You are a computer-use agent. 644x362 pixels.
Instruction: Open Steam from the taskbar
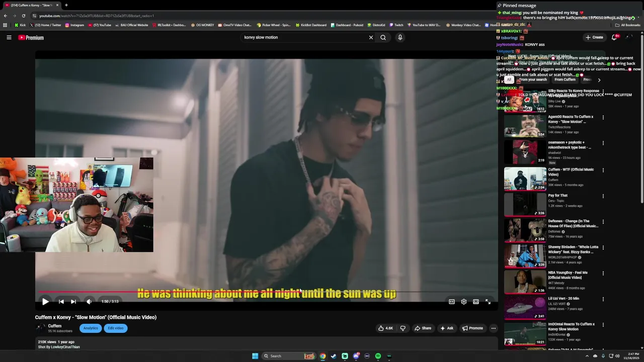pyautogui.click(x=334, y=356)
